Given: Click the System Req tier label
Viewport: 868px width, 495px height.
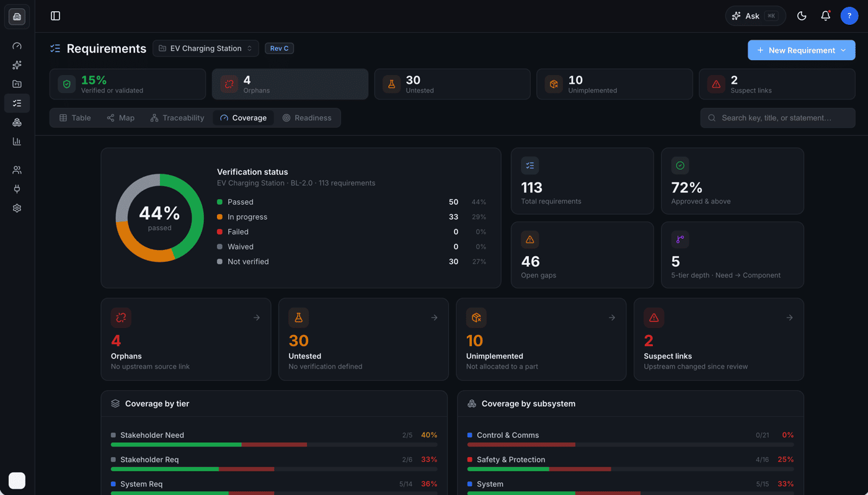Looking at the screenshot, I should pyautogui.click(x=141, y=484).
